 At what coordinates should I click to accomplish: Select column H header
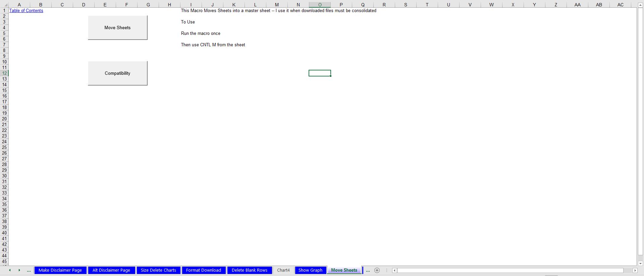pyautogui.click(x=169, y=5)
